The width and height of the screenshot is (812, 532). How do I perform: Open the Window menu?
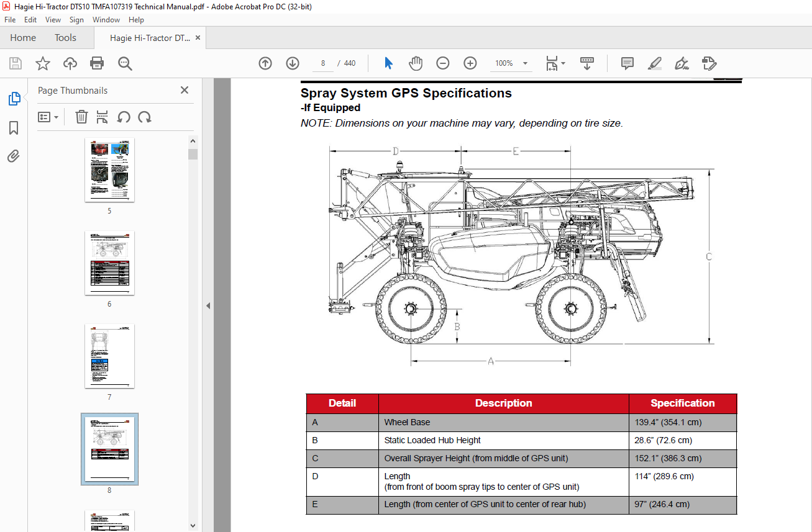click(x=106, y=20)
